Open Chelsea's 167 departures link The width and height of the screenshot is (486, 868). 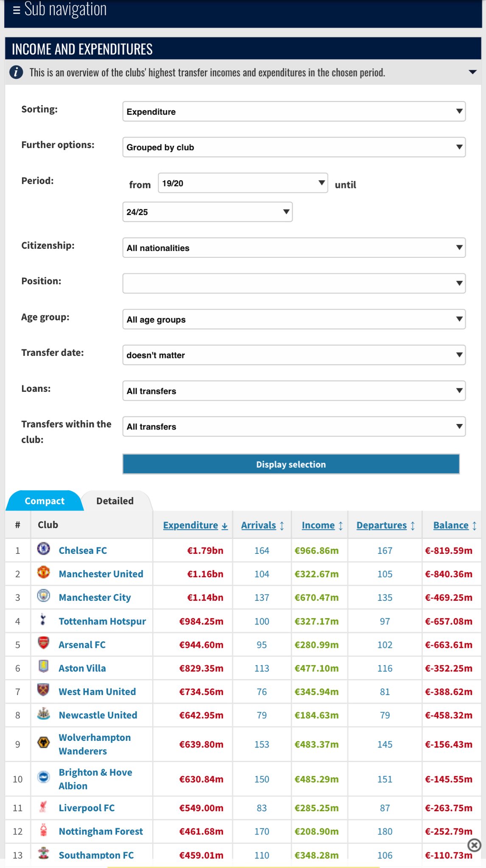[x=385, y=550]
